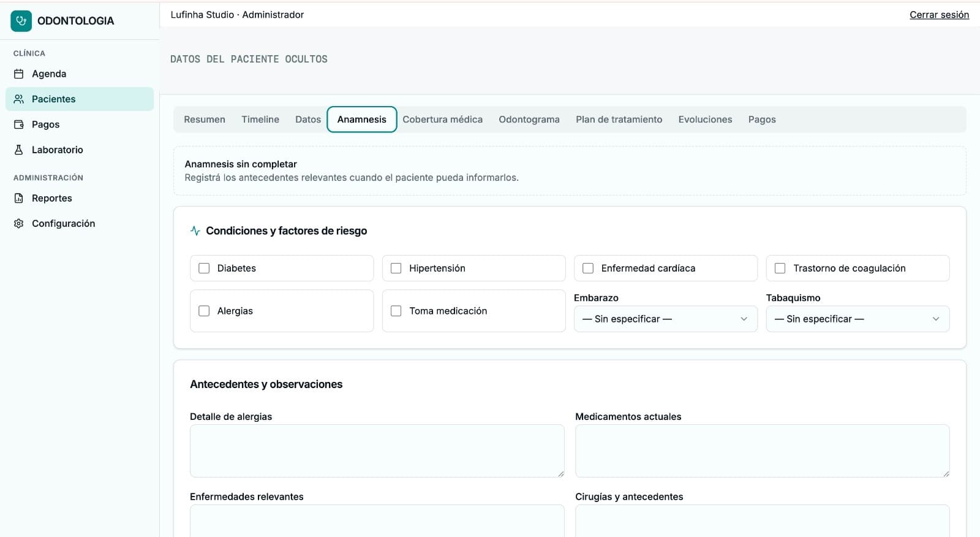Open the Cobertura médica tab
The height and width of the screenshot is (537, 980).
[443, 120]
